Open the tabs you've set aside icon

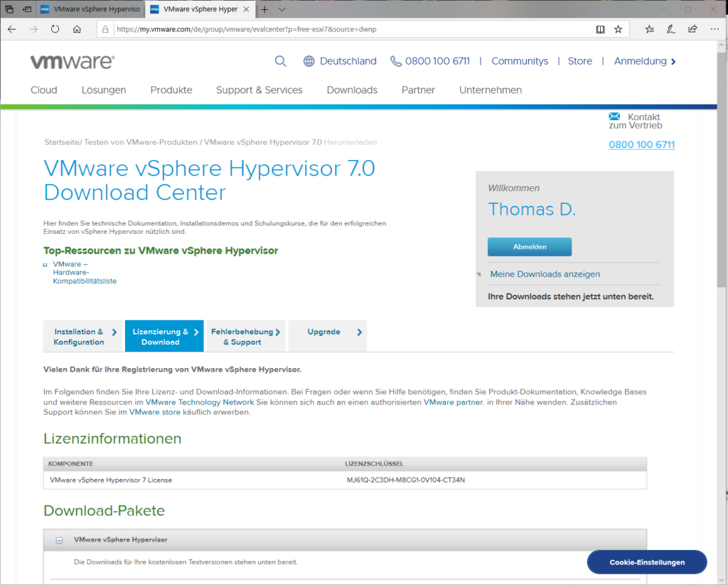coord(9,9)
